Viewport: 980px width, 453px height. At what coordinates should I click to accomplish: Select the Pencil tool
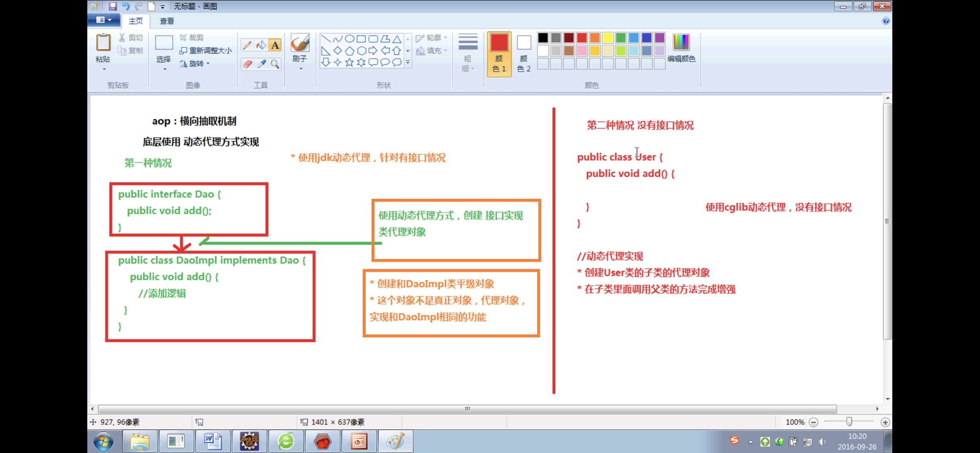point(247,45)
